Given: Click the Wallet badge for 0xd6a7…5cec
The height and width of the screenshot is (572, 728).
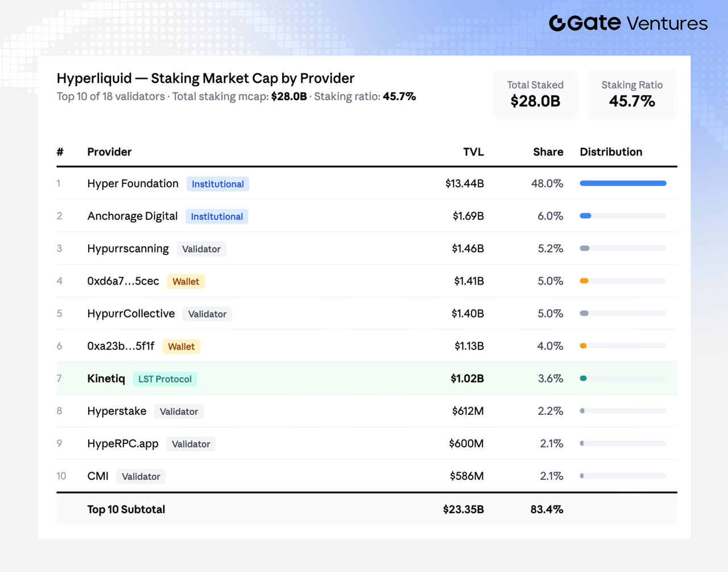Looking at the screenshot, I should [186, 281].
